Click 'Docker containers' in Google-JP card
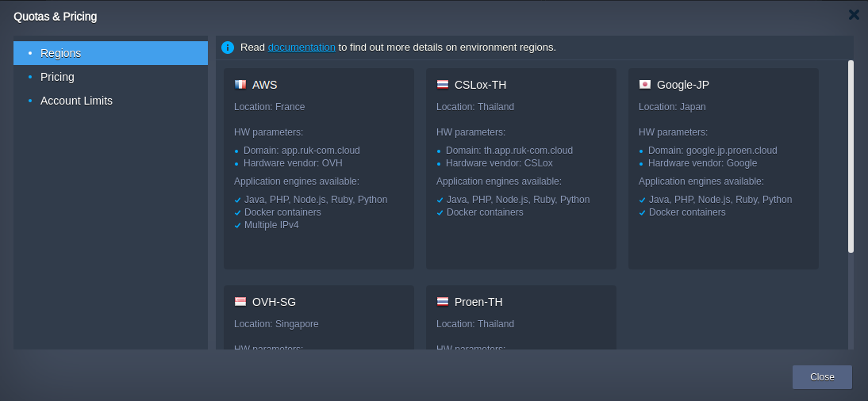This screenshot has height=401, width=868. (x=687, y=212)
